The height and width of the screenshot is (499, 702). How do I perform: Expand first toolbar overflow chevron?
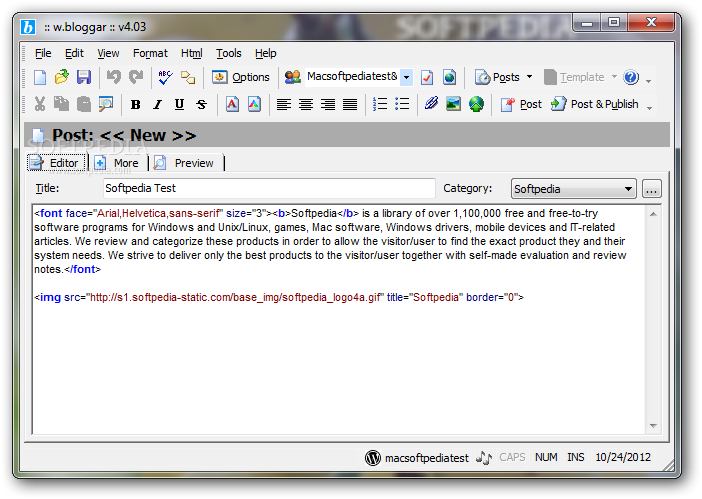tap(649, 81)
